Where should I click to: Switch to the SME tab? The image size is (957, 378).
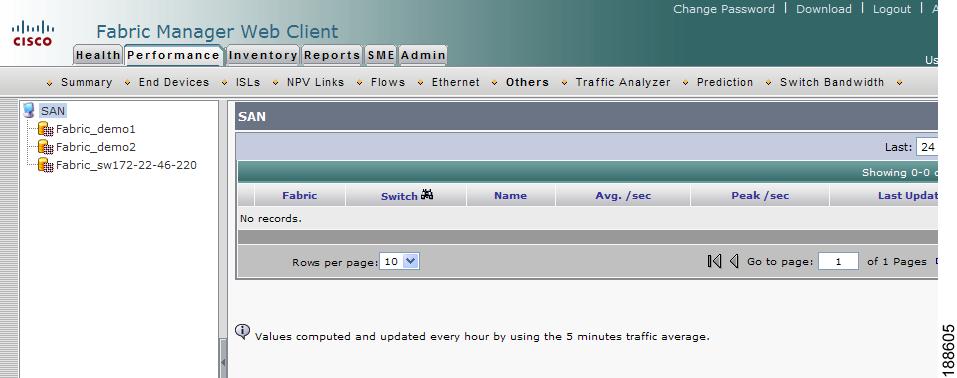pyautogui.click(x=381, y=55)
